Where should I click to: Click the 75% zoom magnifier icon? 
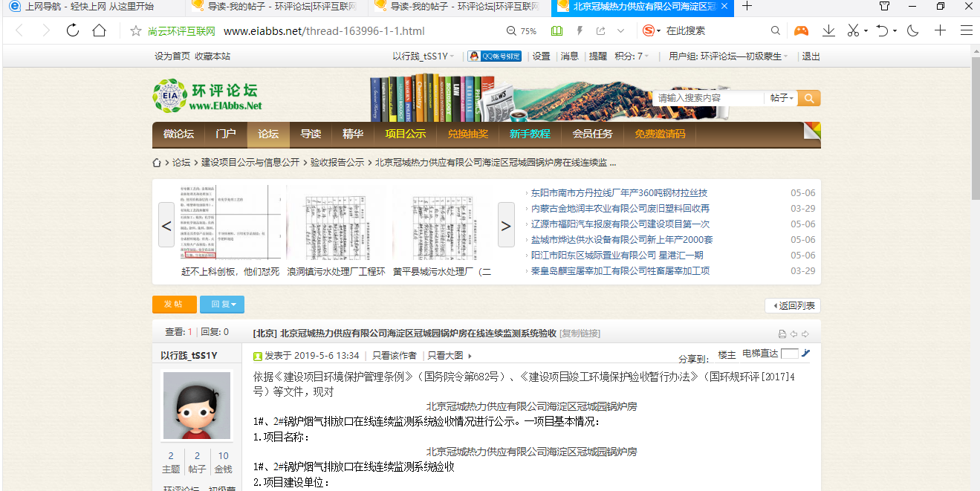511,31
